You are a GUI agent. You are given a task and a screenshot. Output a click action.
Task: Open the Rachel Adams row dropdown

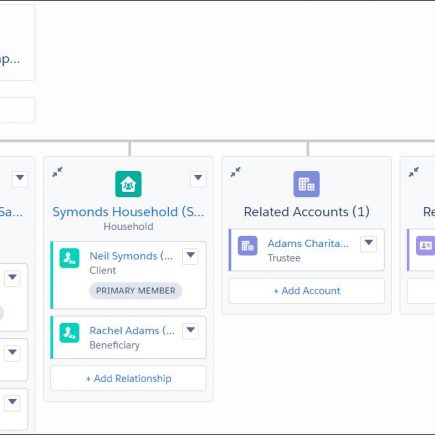click(x=190, y=330)
